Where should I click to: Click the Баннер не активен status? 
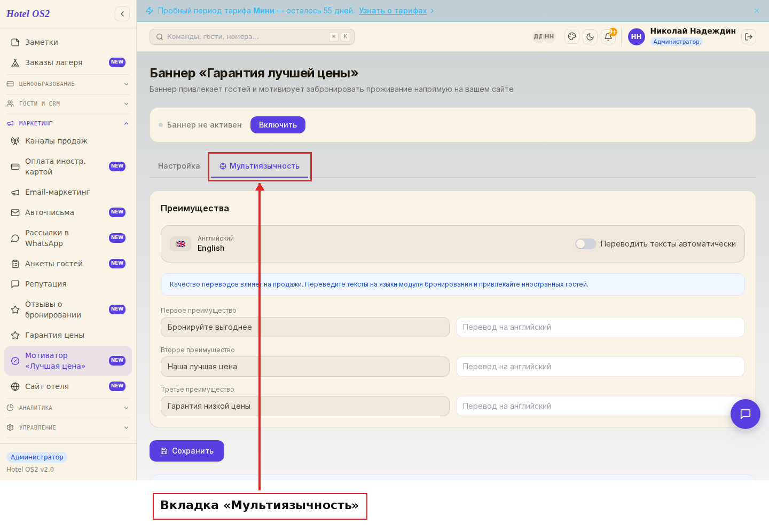200,125
